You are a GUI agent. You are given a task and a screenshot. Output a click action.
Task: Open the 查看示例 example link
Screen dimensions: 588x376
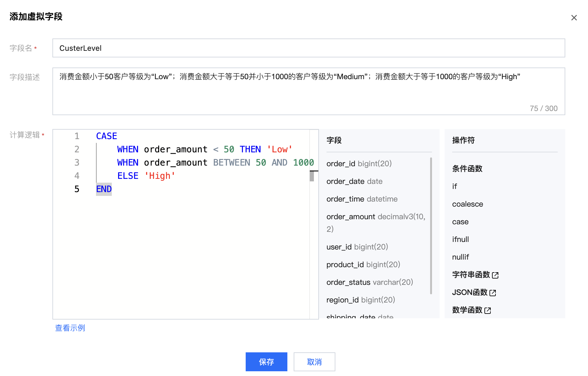tap(69, 328)
